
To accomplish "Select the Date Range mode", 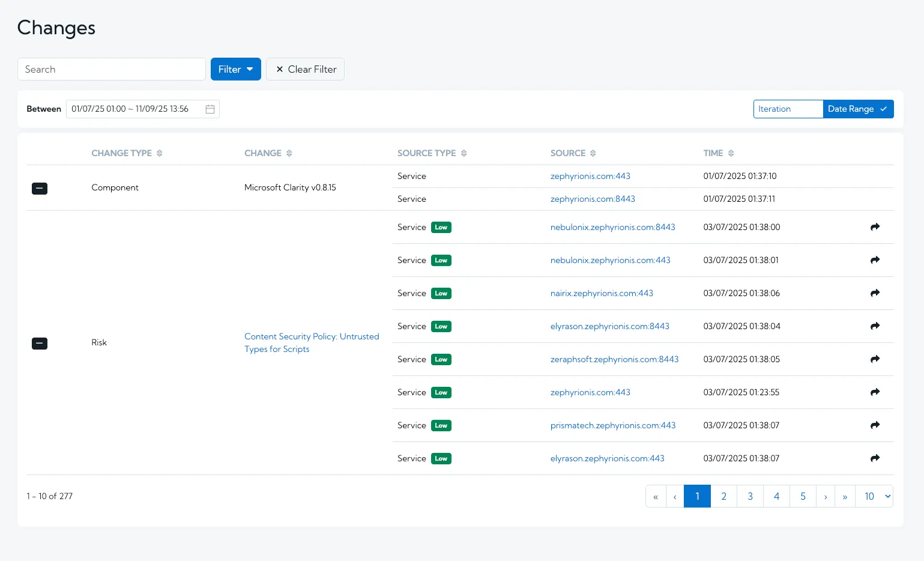I will [x=858, y=109].
